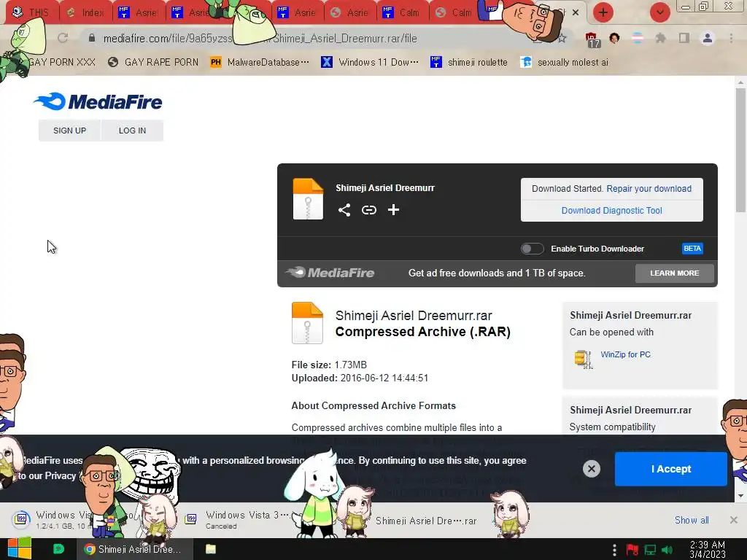Open the Windows Start button
Screen dimensions: 747x560
tap(19, 548)
